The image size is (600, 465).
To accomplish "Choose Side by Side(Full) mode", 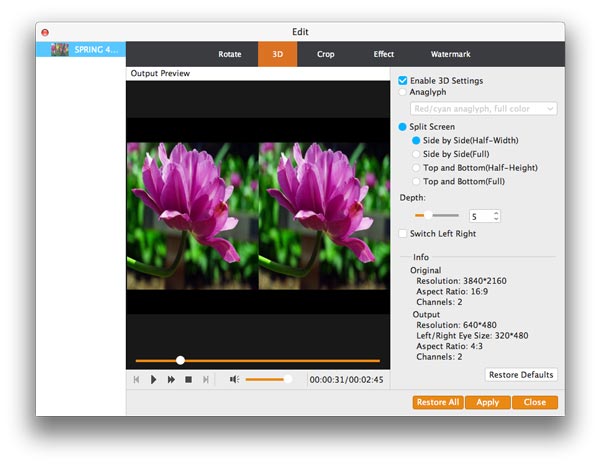I will click(x=416, y=154).
